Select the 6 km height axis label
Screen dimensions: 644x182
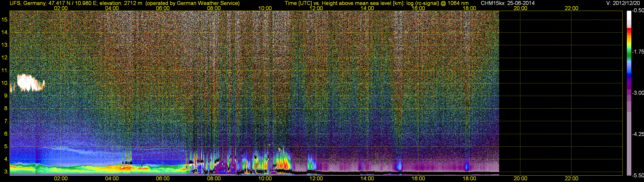[x=6, y=134]
